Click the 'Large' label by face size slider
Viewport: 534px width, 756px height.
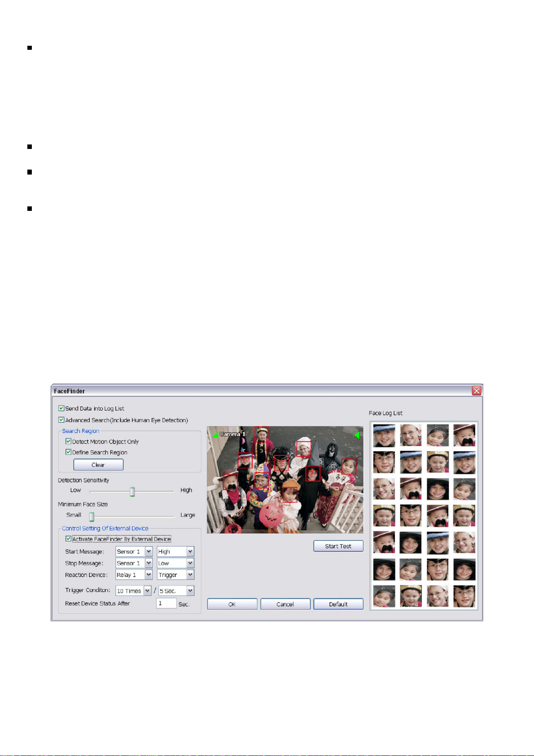pyautogui.click(x=188, y=515)
